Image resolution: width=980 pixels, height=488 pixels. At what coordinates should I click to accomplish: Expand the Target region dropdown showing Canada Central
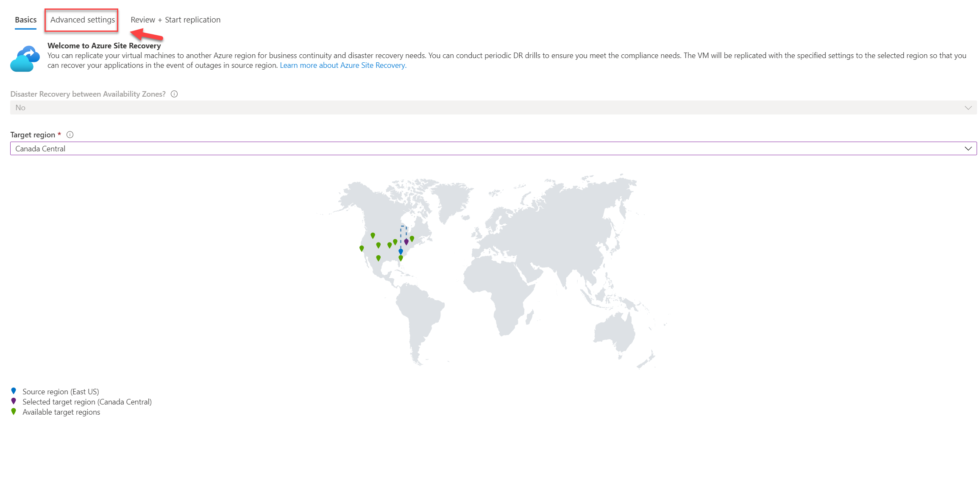[493, 148]
